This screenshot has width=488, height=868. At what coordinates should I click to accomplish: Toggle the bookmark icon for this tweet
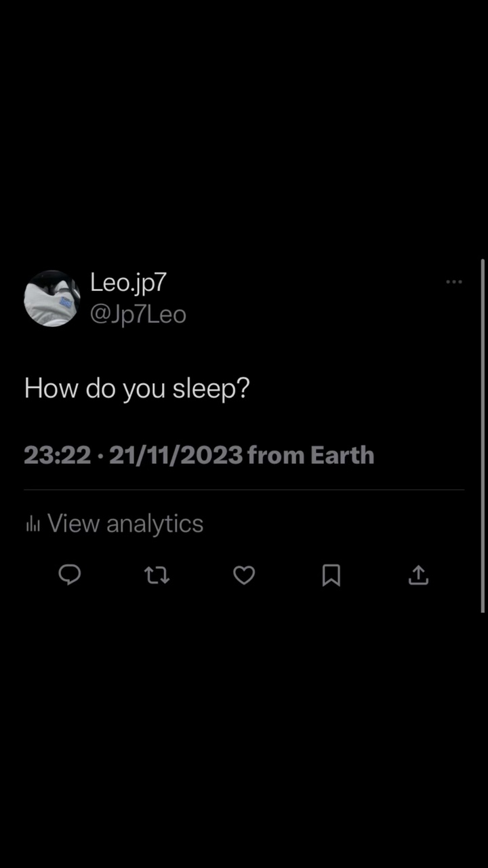click(331, 576)
